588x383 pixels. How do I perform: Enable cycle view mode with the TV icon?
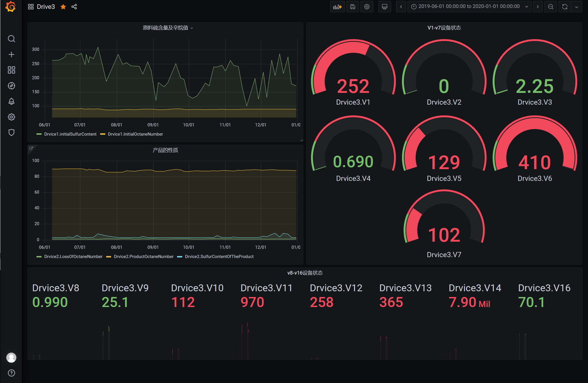point(385,6)
